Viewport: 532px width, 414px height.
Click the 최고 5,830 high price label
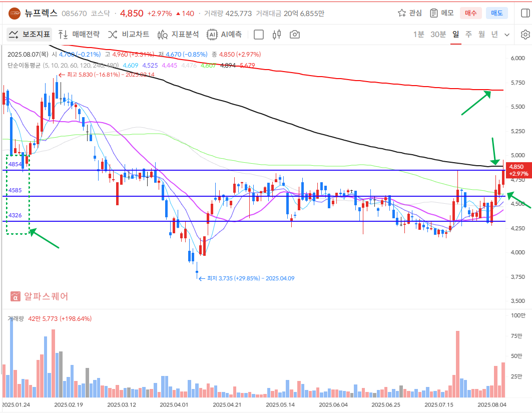pyautogui.click(x=107, y=75)
